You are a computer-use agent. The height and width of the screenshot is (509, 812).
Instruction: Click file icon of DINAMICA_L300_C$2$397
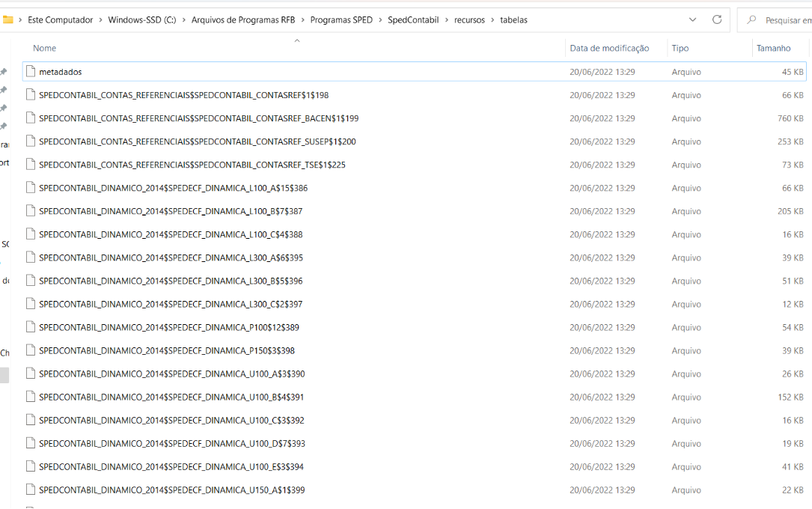click(31, 305)
